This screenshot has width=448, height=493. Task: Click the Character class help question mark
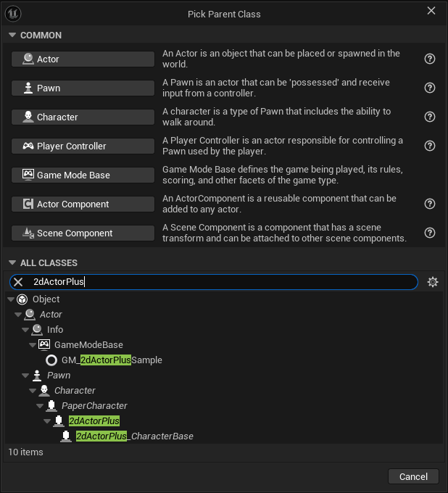coord(430,117)
